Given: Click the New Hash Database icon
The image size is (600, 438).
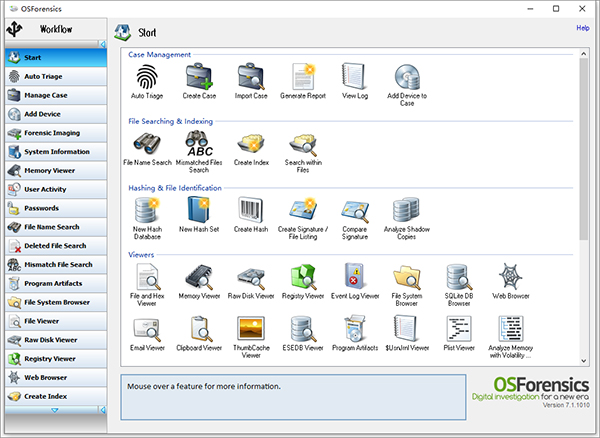Looking at the screenshot, I should point(147,210).
